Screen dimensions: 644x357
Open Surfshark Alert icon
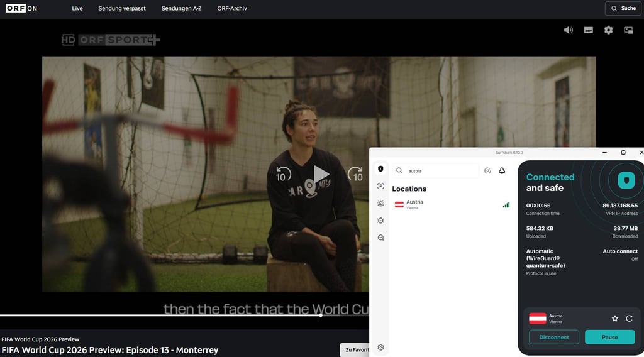click(380, 203)
